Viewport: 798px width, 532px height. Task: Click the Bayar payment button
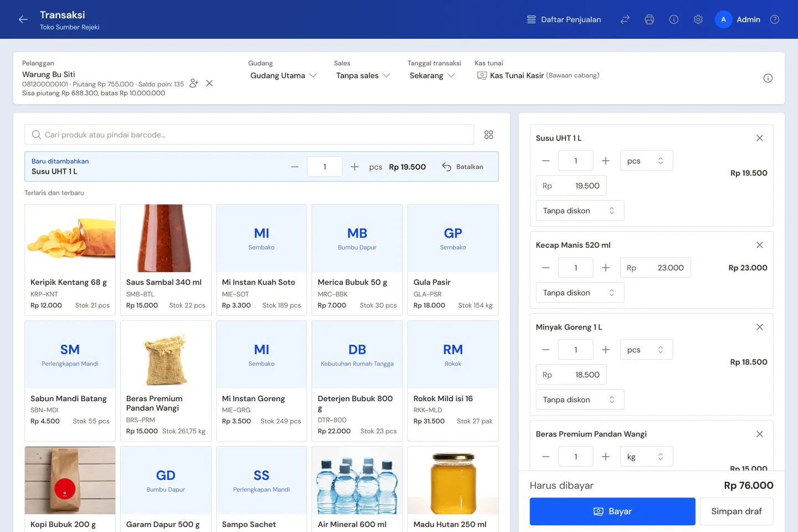point(612,511)
